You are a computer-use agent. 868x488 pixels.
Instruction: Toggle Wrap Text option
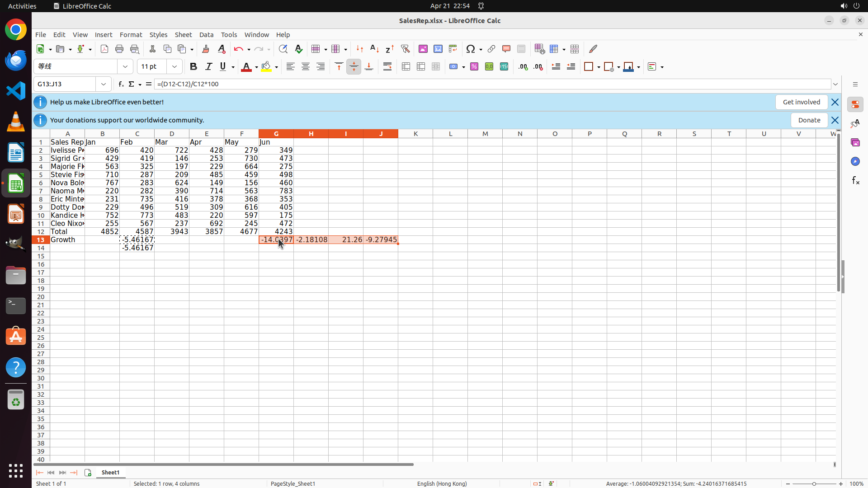point(387,66)
